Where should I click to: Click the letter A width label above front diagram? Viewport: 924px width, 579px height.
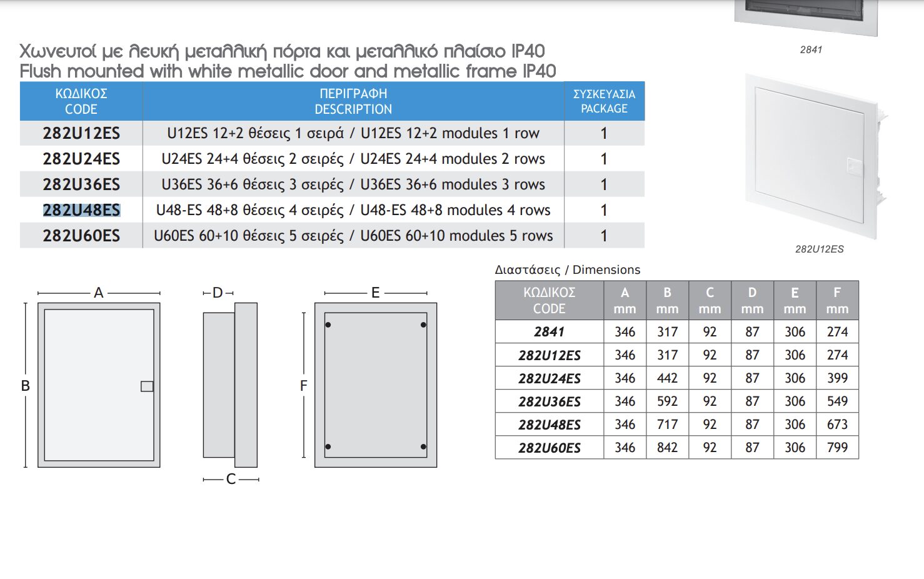tap(98, 293)
